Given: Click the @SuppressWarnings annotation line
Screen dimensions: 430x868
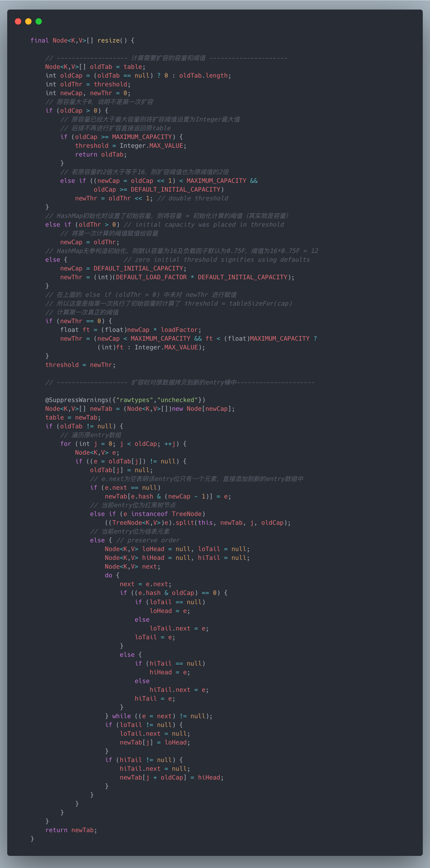Looking at the screenshot, I should point(125,400).
